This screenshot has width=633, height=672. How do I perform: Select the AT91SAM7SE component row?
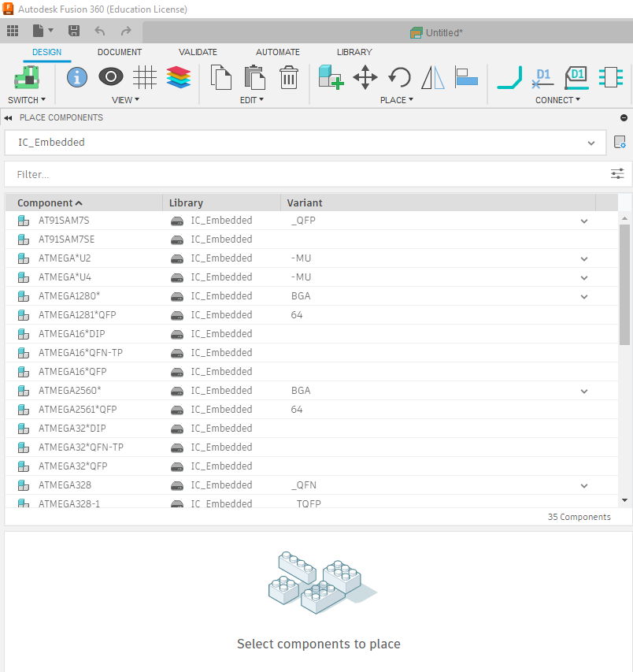311,239
